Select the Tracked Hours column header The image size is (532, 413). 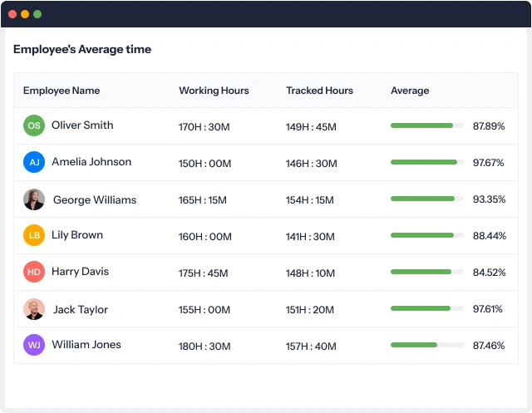click(x=319, y=91)
